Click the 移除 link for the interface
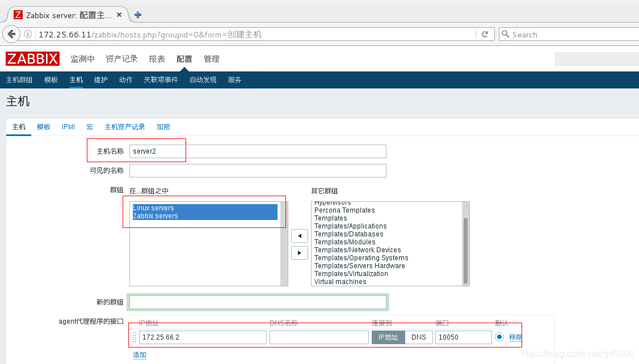 coord(515,337)
